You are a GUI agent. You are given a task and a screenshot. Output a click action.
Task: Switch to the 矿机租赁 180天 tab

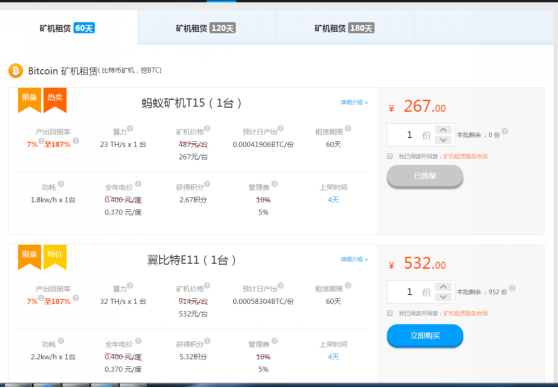(344, 28)
